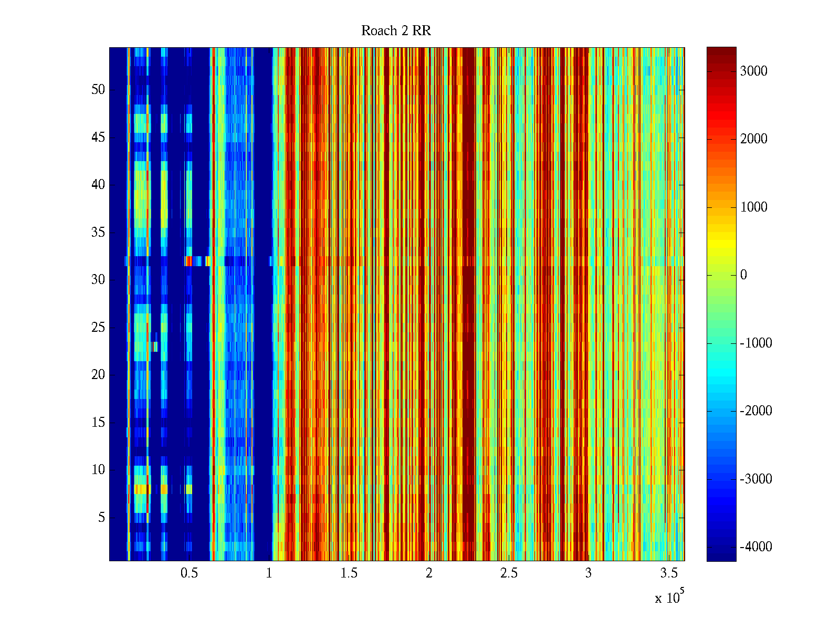This screenshot has height=630, width=840.
Task: Click the colorbar label -2000
Action: pyautogui.click(x=755, y=411)
